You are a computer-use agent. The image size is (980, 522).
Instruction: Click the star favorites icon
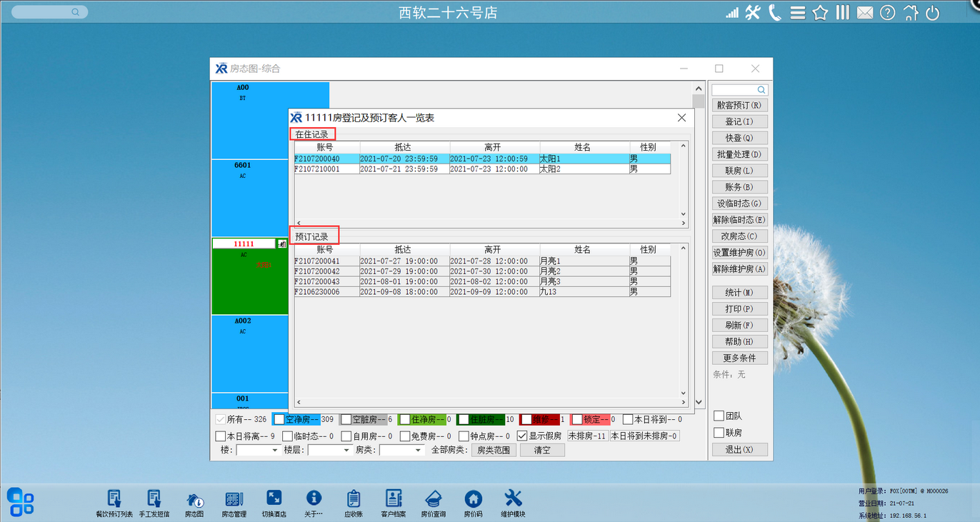coord(820,12)
